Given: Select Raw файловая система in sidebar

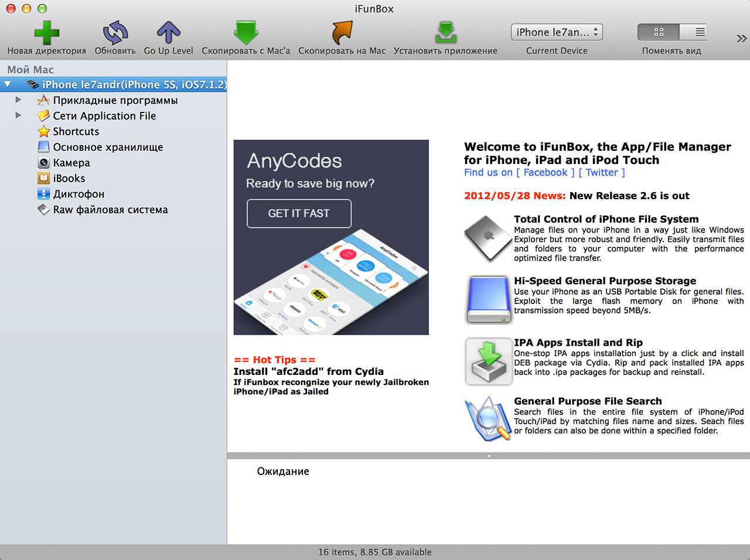Looking at the screenshot, I should tap(110, 210).
